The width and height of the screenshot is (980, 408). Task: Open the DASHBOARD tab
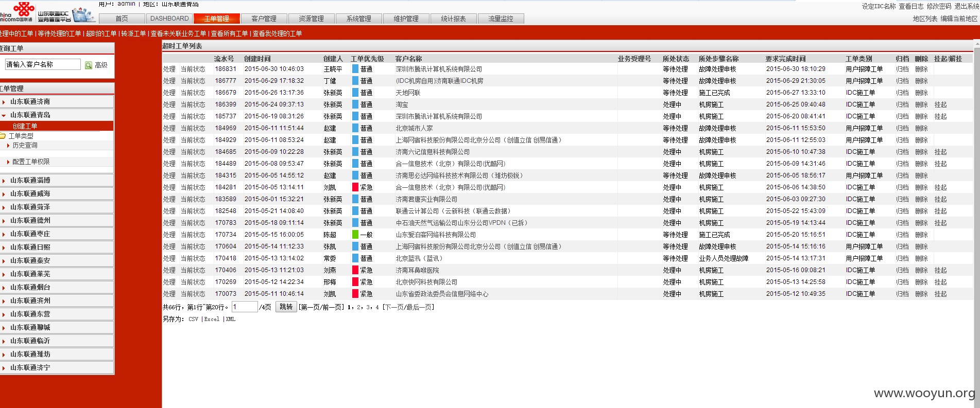pyautogui.click(x=169, y=19)
